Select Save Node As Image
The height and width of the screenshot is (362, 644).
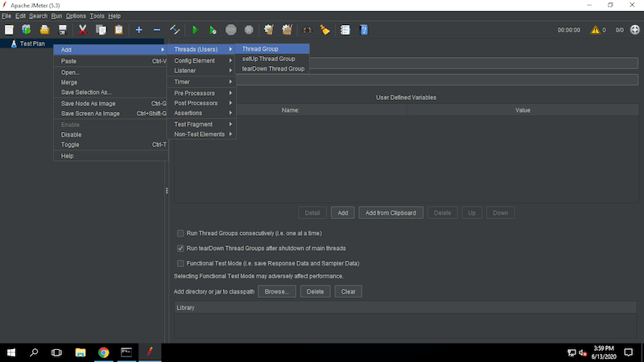click(x=111, y=104)
